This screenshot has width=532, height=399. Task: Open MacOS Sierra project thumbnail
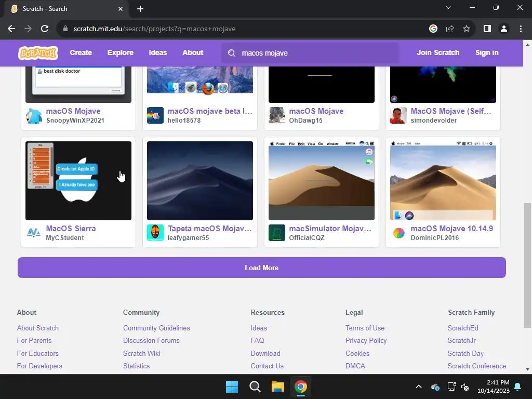(78, 181)
